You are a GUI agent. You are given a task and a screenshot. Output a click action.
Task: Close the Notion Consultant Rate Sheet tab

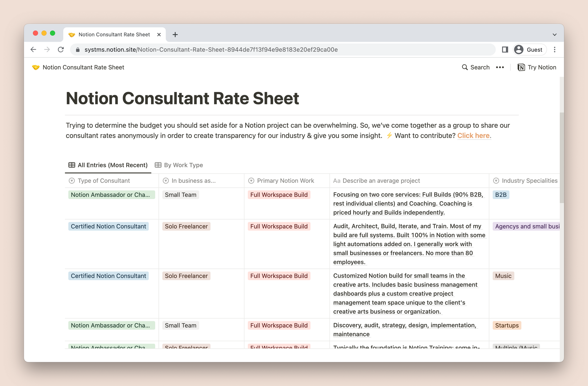coord(159,35)
